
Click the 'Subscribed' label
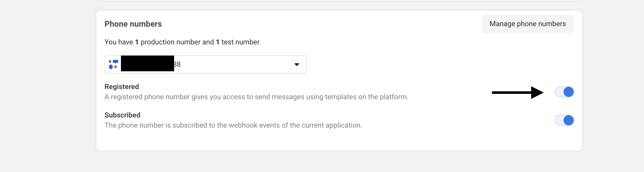click(x=122, y=115)
